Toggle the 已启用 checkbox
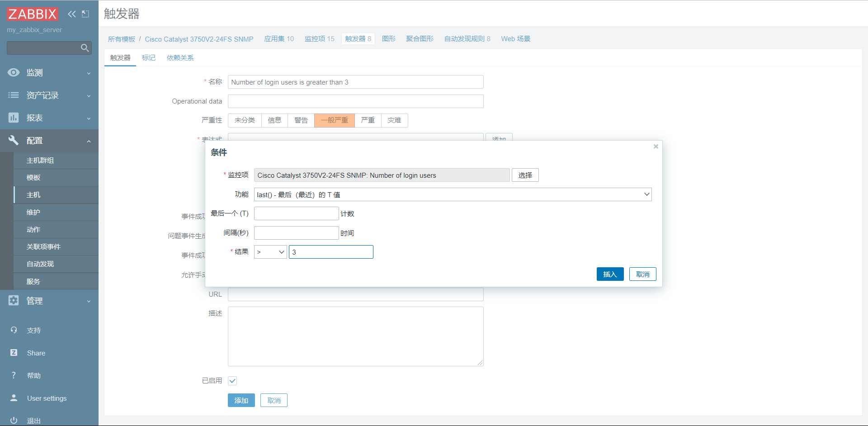Screen dimensions: 868x426 [x=232, y=381]
